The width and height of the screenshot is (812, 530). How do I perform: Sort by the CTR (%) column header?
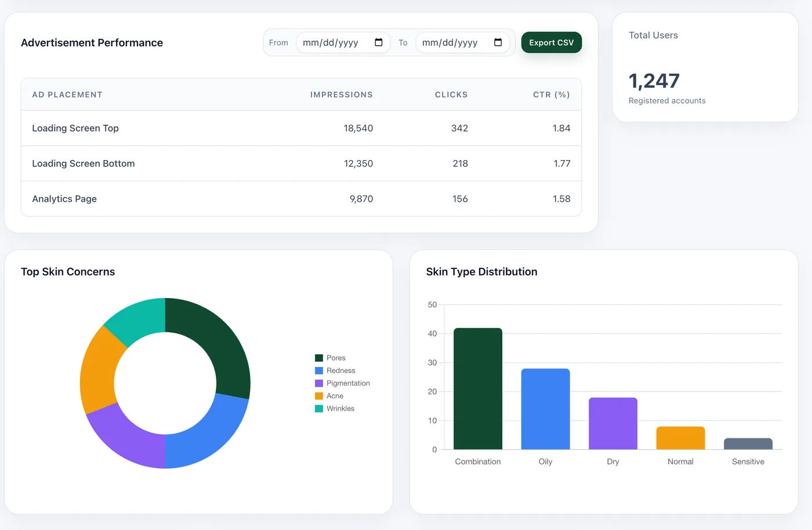(x=552, y=95)
